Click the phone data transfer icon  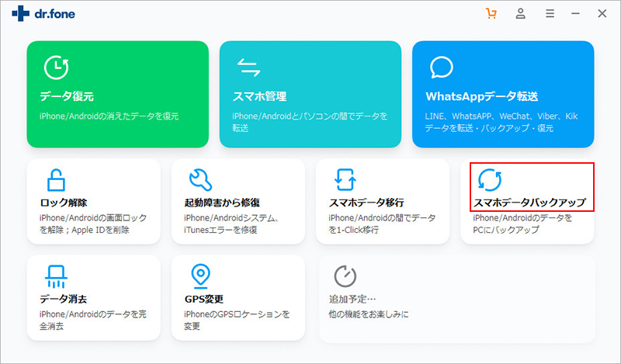pyautogui.click(x=345, y=179)
